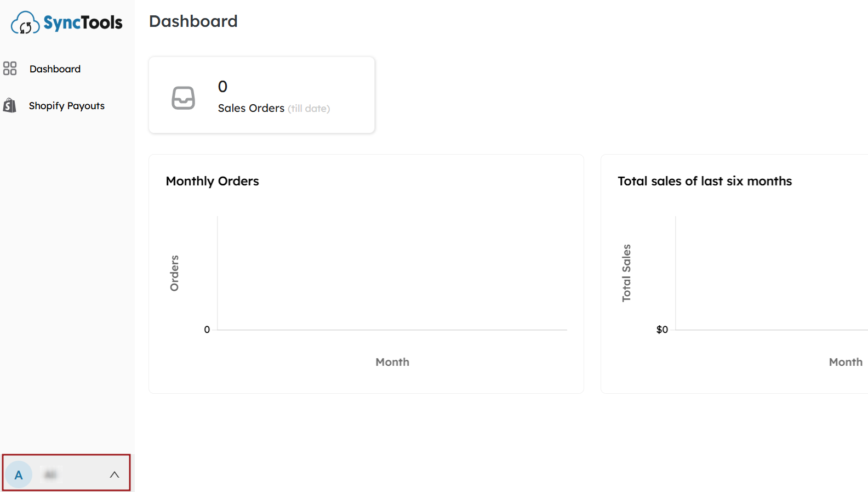Click the Dashboard grid icon in sidebar
Image resolution: width=868 pixels, height=492 pixels.
10,68
